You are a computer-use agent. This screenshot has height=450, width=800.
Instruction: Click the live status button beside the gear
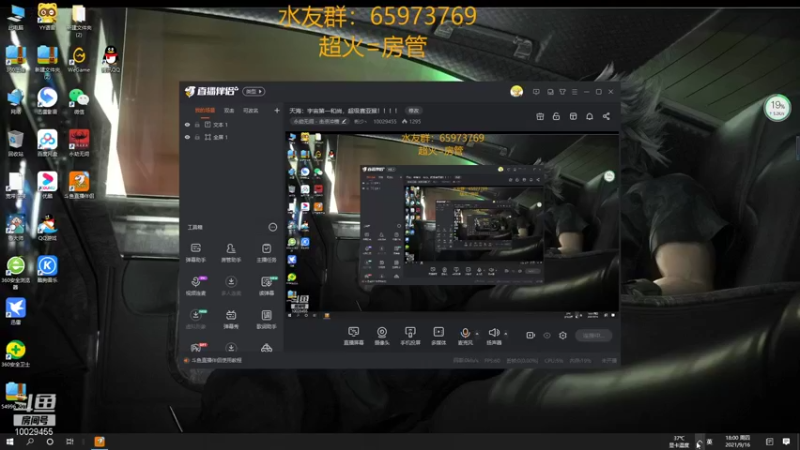pos(593,335)
